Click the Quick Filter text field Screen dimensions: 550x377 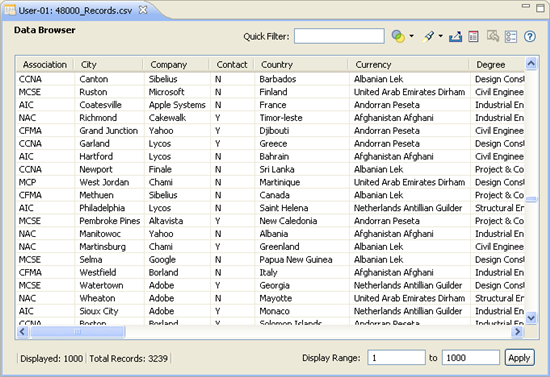coord(339,36)
